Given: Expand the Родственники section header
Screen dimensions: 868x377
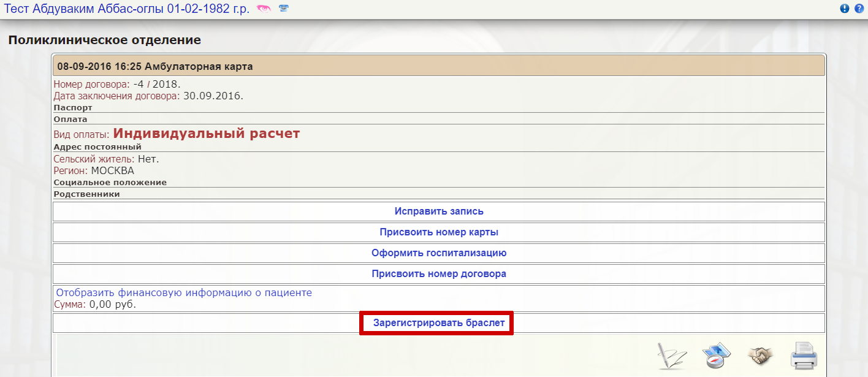Looking at the screenshot, I should [86, 194].
